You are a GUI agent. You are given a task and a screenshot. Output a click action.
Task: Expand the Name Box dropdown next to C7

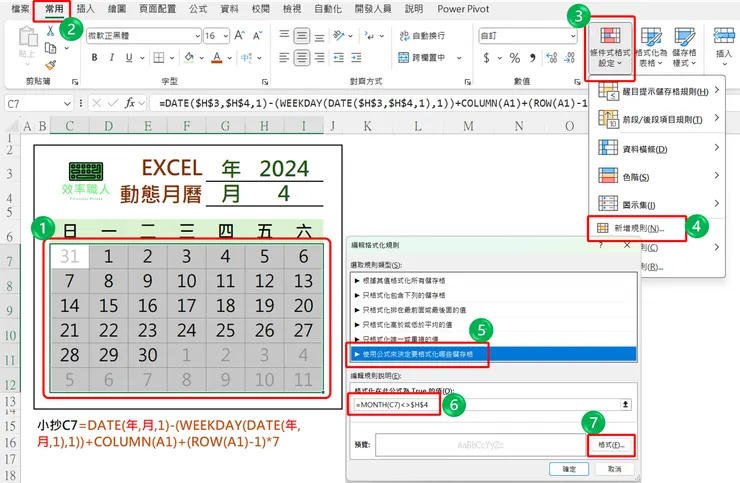tap(67, 103)
